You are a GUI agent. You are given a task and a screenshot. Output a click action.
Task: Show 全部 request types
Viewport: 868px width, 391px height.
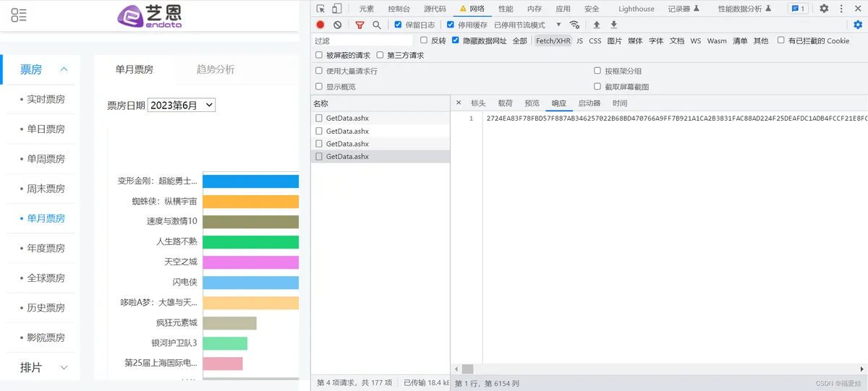point(519,41)
